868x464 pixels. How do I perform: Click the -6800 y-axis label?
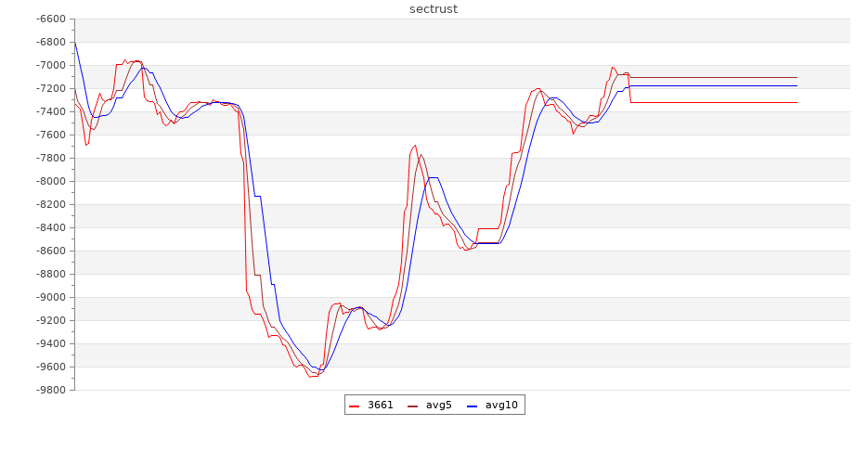point(48,42)
